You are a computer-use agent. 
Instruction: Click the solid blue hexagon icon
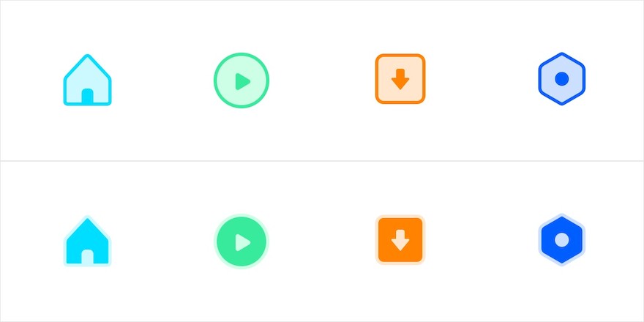(x=561, y=240)
